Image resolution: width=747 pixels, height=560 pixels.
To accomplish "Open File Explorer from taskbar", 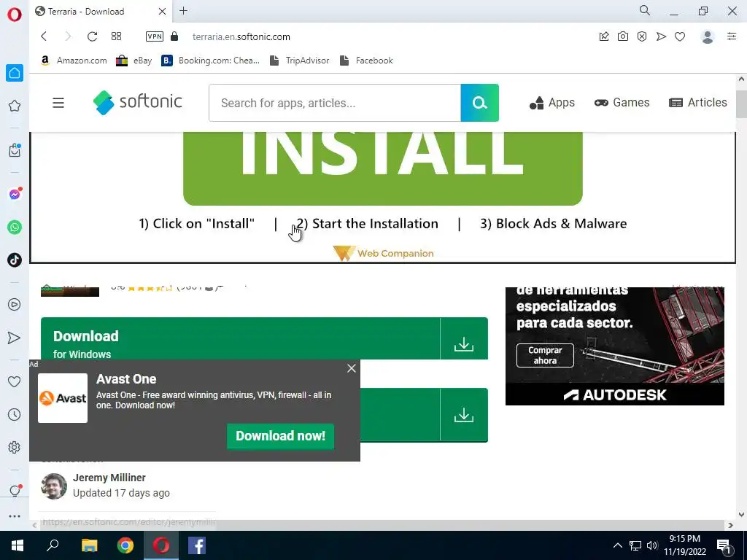I will click(89, 545).
